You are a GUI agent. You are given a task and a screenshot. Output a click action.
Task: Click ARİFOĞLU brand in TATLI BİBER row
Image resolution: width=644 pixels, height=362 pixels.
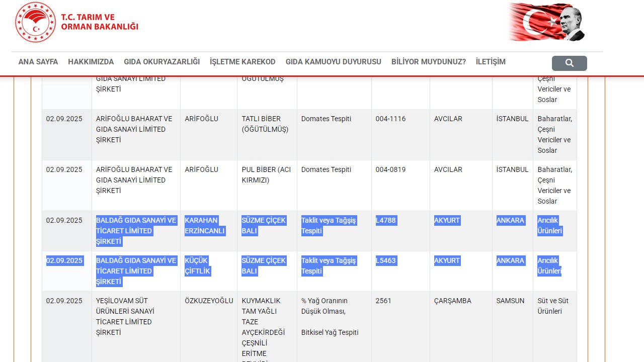pyautogui.click(x=201, y=119)
